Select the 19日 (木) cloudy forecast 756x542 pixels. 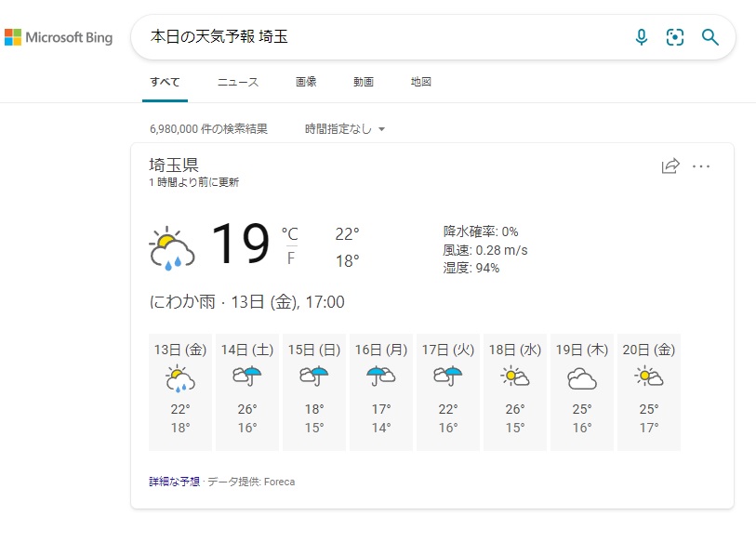(x=582, y=392)
